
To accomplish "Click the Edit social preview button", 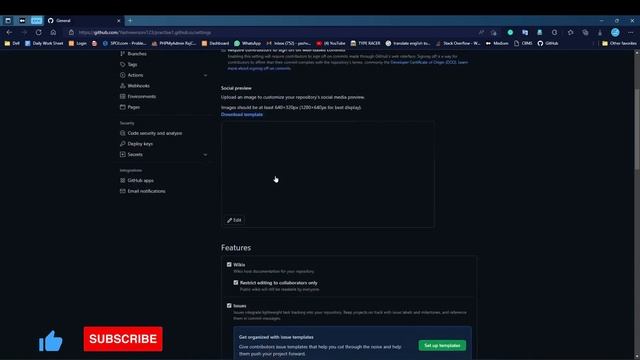I will coord(234,220).
